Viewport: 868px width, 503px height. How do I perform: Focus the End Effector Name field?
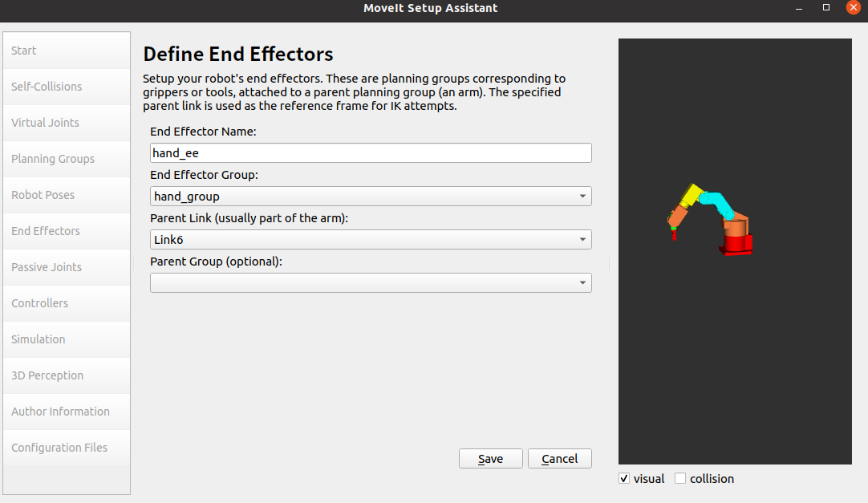click(x=371, y=152)
